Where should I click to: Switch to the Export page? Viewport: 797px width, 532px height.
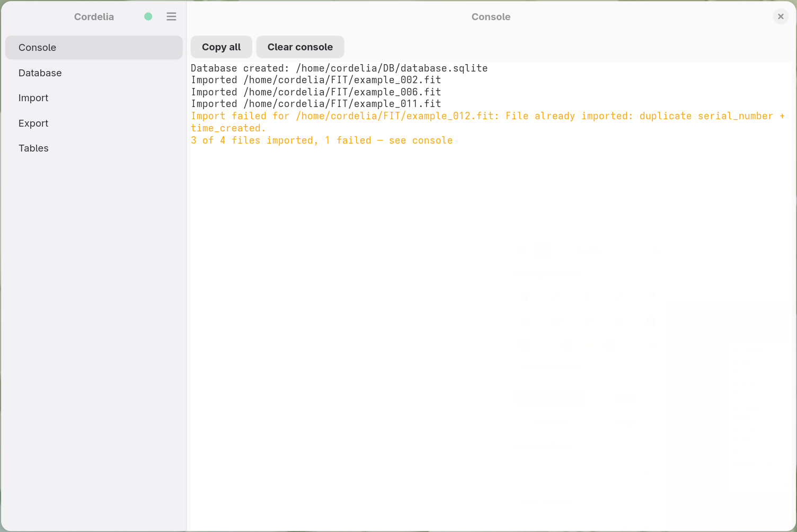pos(94,123)
